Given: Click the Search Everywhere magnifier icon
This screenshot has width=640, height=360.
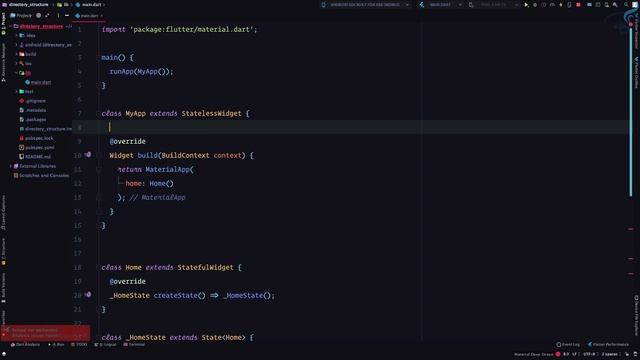Looking at the screenshot, I should tap(626, 5).
